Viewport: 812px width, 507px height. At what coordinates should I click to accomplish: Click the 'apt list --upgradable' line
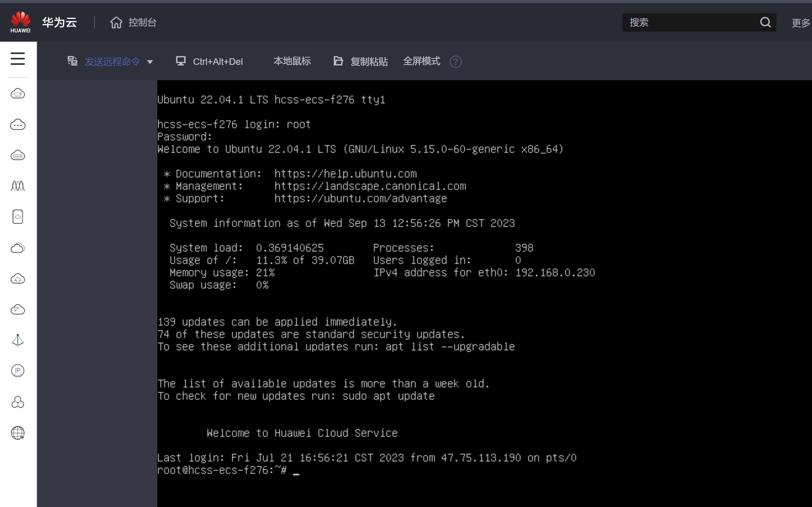click(x=450, y=347)
